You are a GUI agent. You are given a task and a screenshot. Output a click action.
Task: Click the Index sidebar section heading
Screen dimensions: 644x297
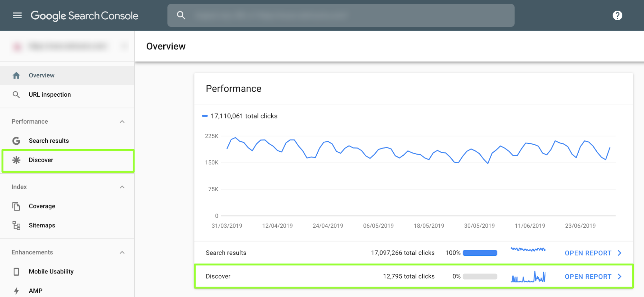click(19, 187)
